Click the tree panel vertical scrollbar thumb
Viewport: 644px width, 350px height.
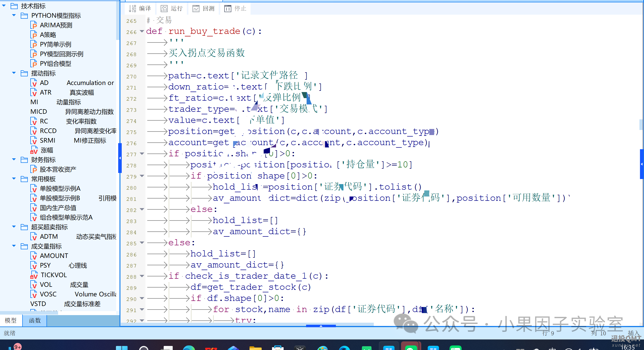(x=117, y=20)
